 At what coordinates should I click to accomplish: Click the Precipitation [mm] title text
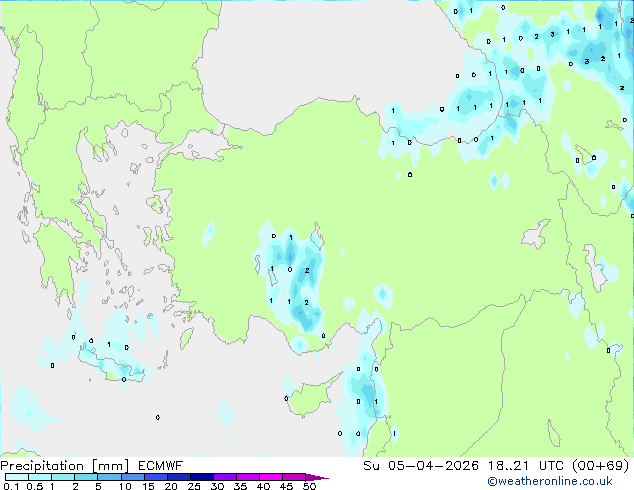pos(65,466)
